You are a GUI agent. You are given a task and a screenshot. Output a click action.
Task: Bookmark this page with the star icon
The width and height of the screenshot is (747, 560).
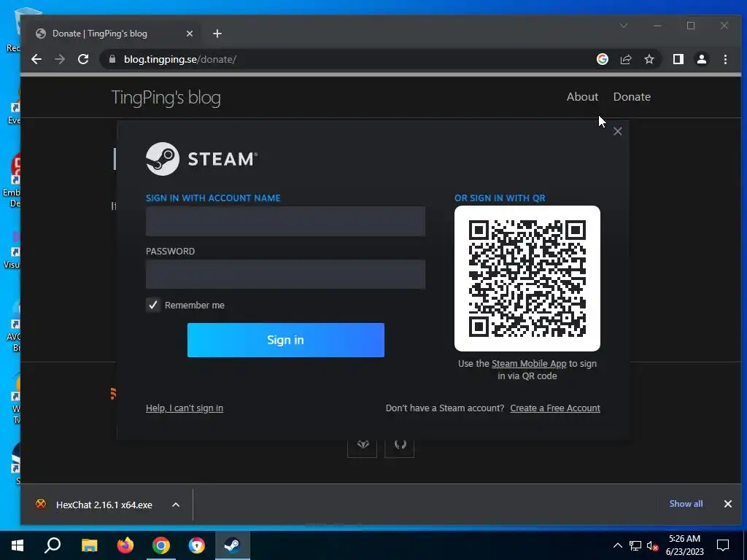(x=649, y=59)
